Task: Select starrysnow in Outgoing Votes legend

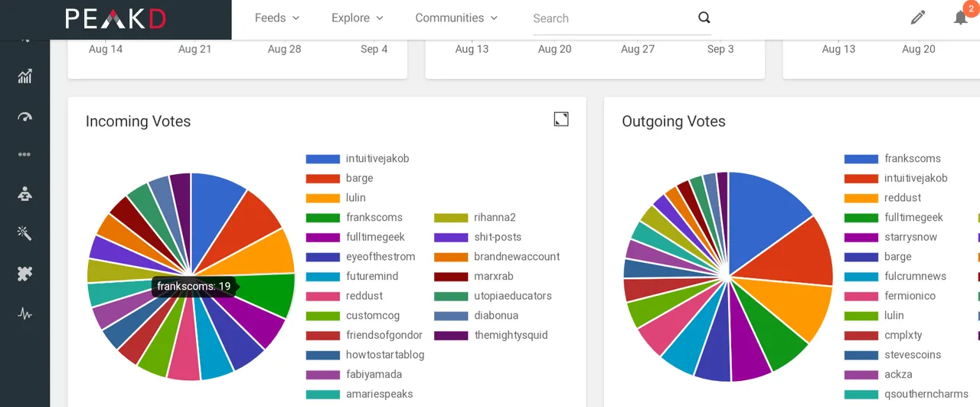Action: 910,238
